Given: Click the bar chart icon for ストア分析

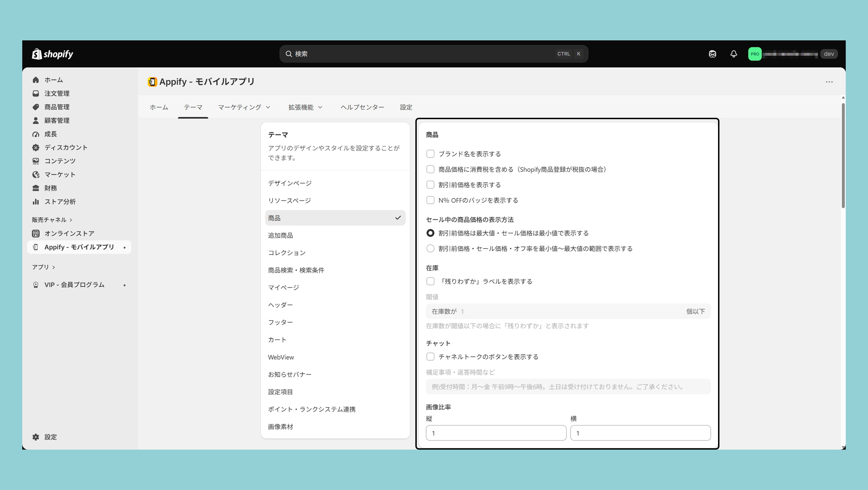Looking at the screenshot, I should point(36,202).
